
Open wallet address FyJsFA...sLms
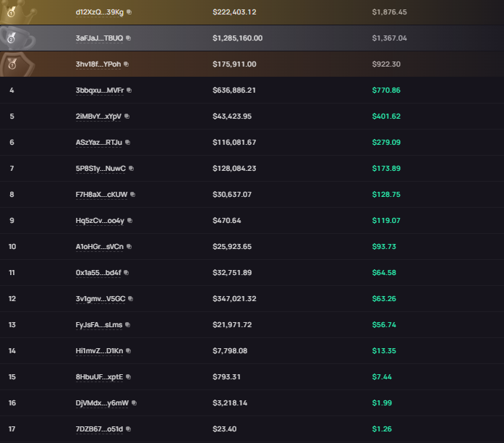99,325
